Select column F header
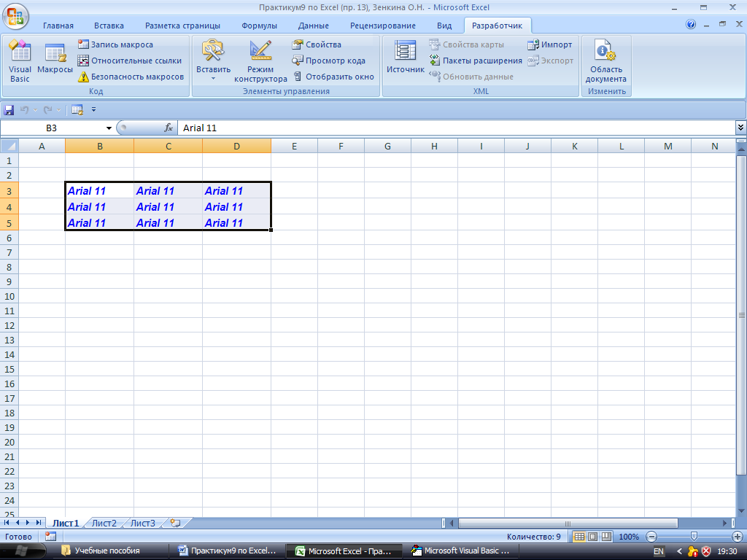The width and height of the screenshot is (747, 560). pyautogui.click(x=341, y=146)
